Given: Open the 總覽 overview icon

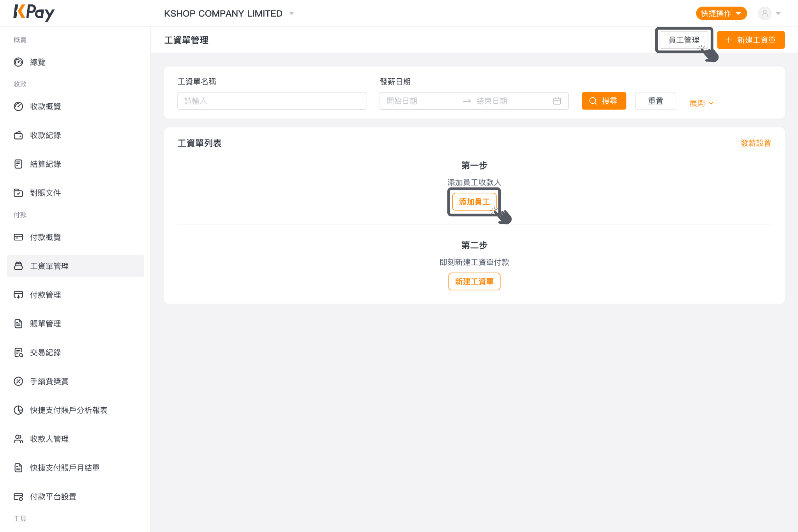Looking at the screenshot, I should click(x=18, y=62).
